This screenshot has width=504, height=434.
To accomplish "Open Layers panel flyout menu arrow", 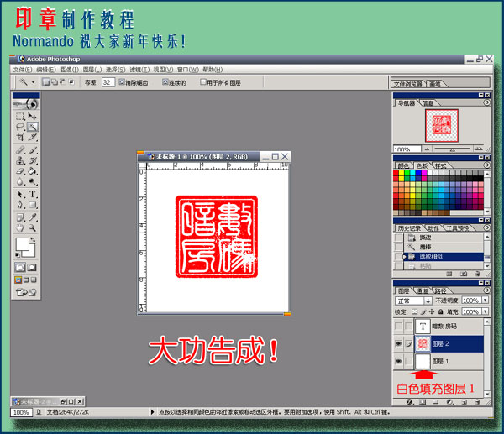I will (486, 290).
